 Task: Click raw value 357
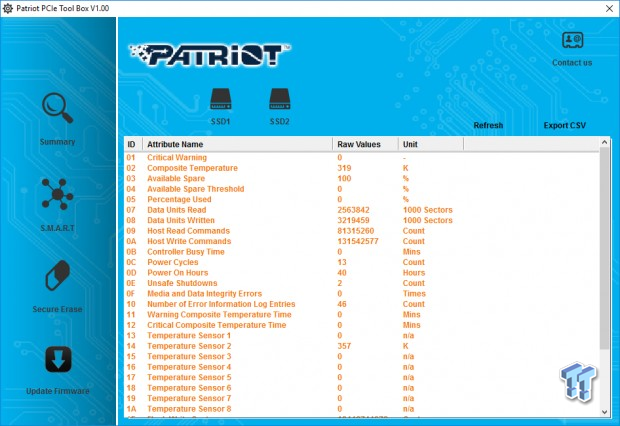pyautogui.click(x=344, y=346)
